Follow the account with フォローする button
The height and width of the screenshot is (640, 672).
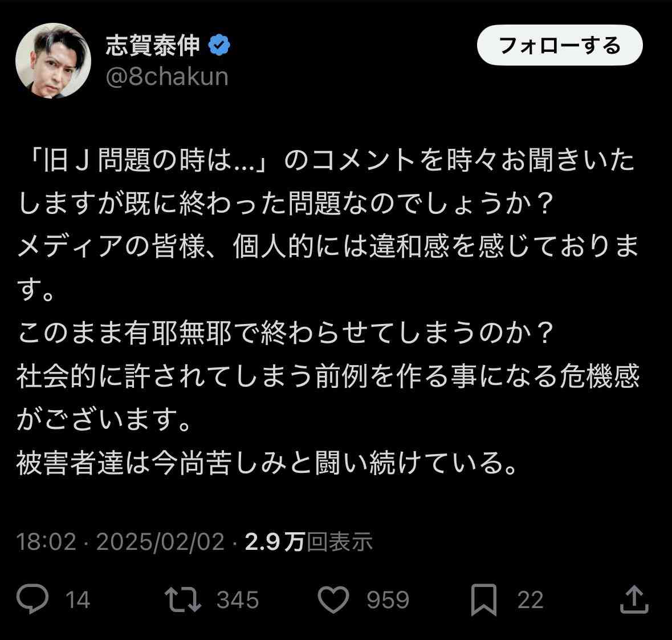(560, 45)
